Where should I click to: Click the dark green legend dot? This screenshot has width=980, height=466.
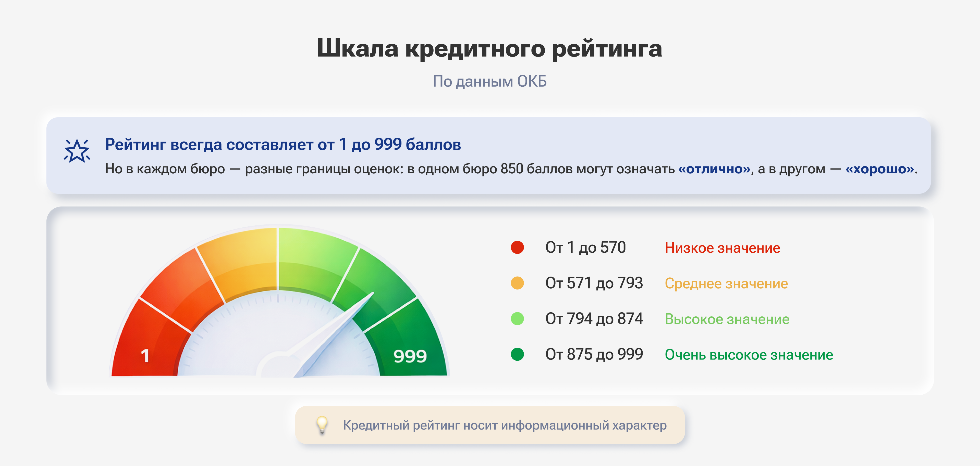[517, 354]
